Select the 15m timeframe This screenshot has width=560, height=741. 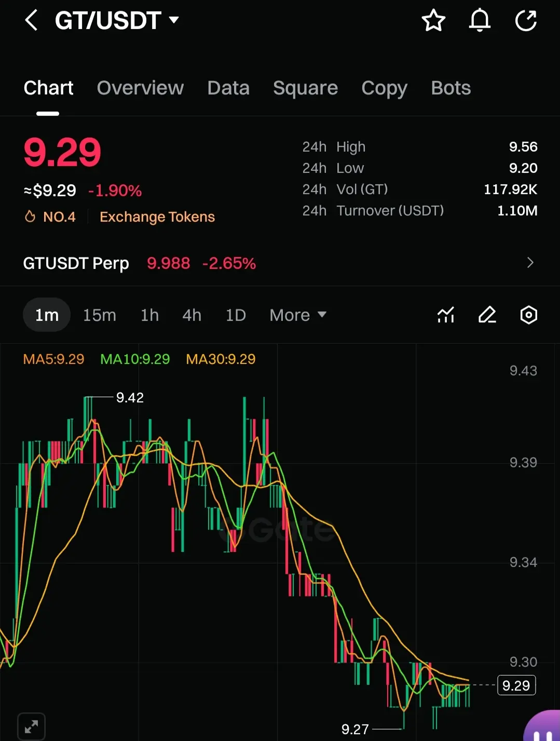point(100,315)
